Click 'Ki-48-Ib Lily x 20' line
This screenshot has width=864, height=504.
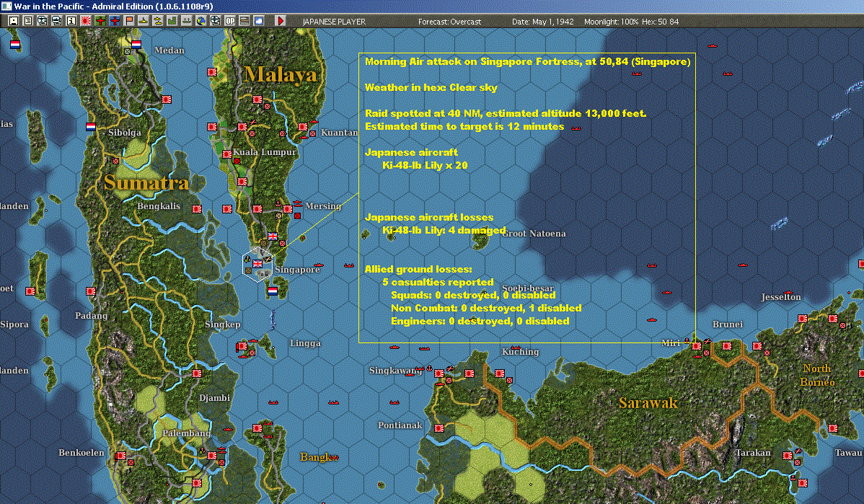(425, 165)
